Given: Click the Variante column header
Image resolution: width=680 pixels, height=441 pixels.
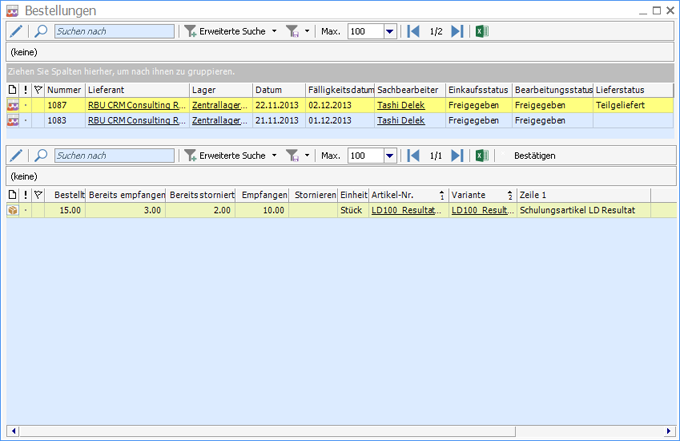Looking at the screenshot, I should pyautogui.click(x=482, y=195).
